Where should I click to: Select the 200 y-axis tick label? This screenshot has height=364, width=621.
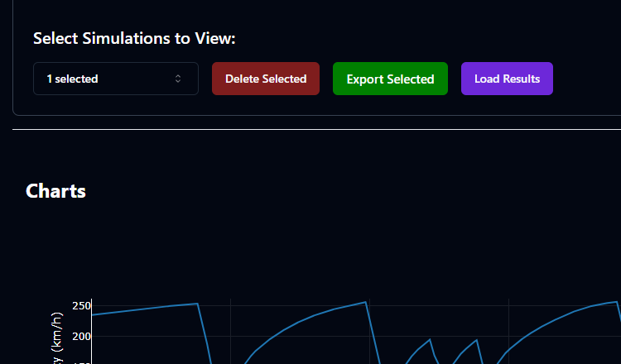pos(80,336)
